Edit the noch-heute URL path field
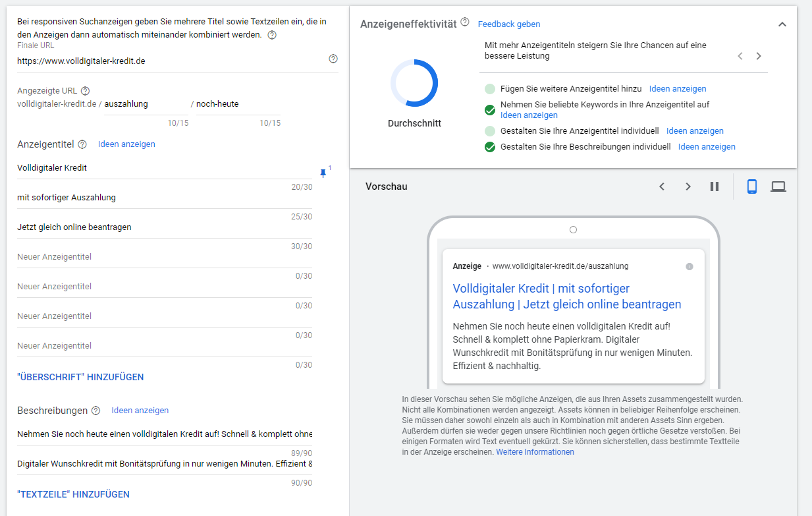The image size is (812, 516). click(x=238, y=104)
